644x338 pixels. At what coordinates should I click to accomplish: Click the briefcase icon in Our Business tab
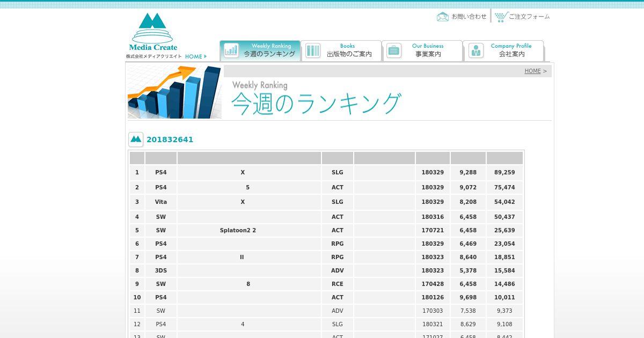393,50
